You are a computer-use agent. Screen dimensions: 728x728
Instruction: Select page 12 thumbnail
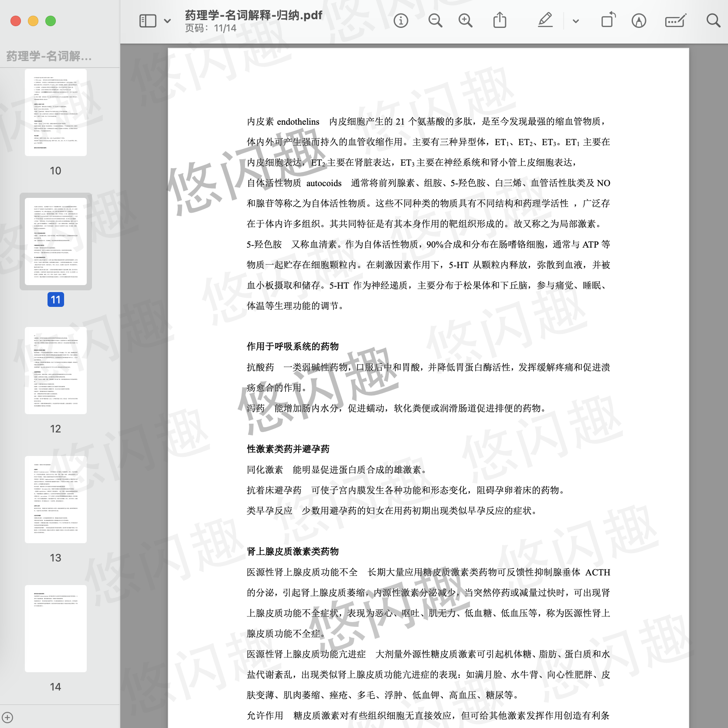pyautogui.click(x=56, y=371)
